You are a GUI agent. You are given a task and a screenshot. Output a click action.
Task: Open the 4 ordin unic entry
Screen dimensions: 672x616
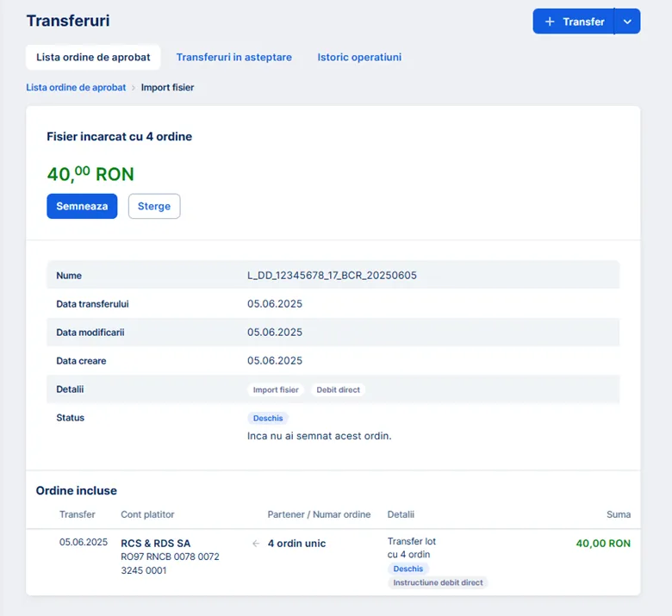coord(296,544)
